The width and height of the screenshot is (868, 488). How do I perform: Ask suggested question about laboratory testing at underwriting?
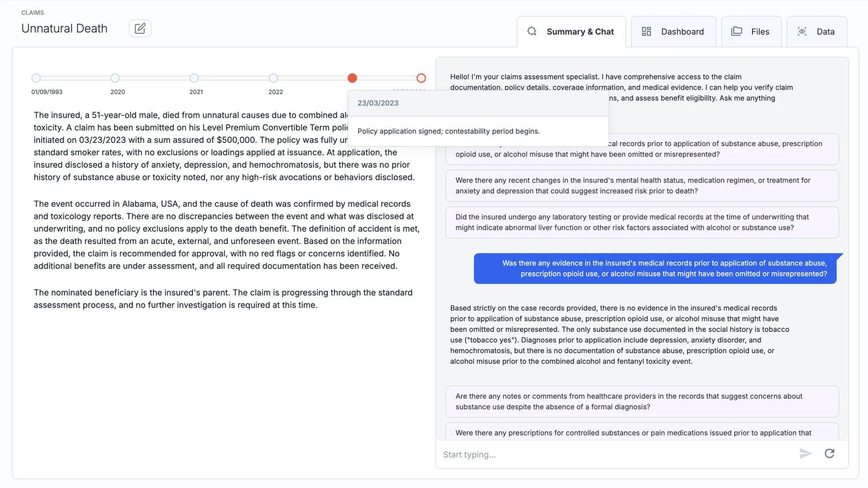(x=642, y=222)
